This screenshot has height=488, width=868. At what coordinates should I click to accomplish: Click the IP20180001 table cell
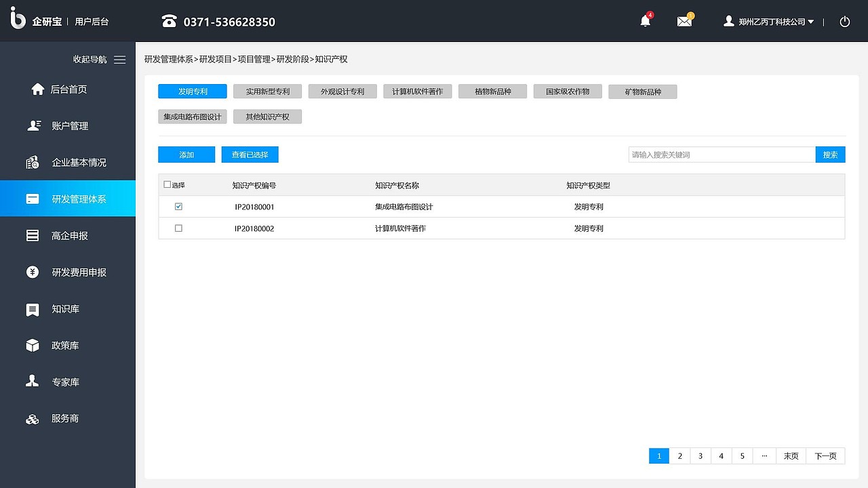point(254,207)
